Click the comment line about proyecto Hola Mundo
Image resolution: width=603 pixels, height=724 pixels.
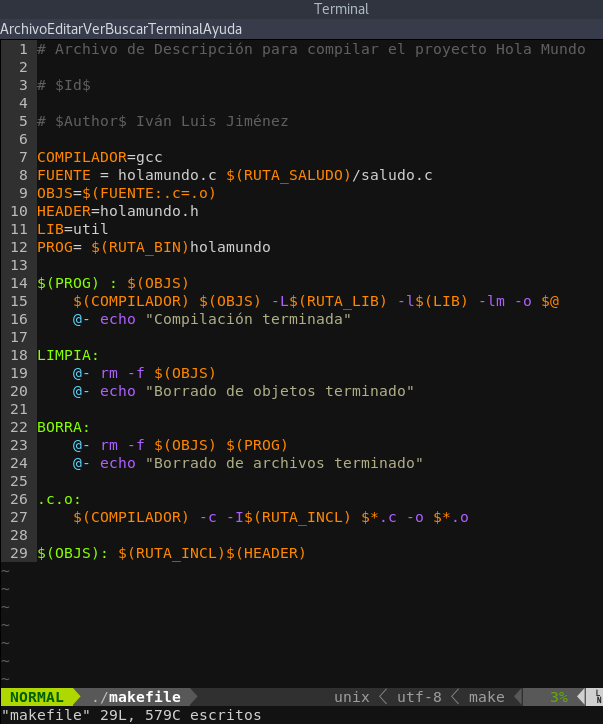click(x=311, y=49)
